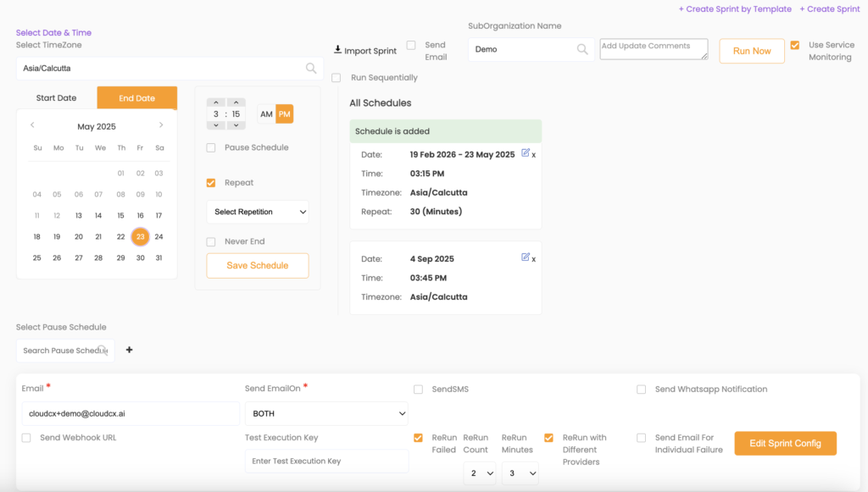Open the Select Repetition dropdown
Screen dimensions: 868x492
pos(258,212)
